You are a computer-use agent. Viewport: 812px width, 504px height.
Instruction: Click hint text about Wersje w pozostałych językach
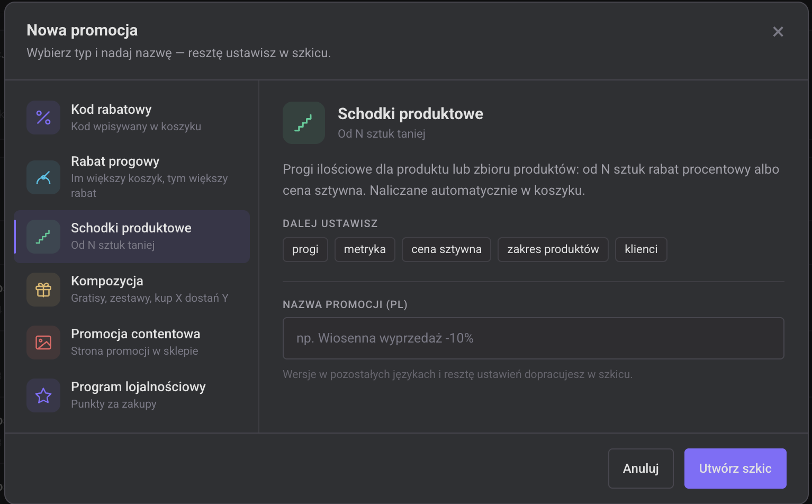click(457, 374)
